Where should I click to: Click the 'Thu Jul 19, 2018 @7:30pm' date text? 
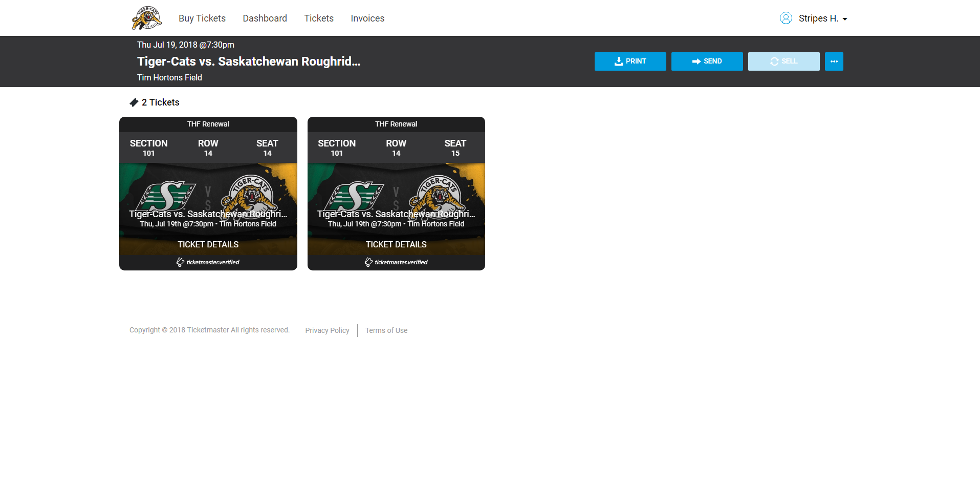(x=186, y=45)
